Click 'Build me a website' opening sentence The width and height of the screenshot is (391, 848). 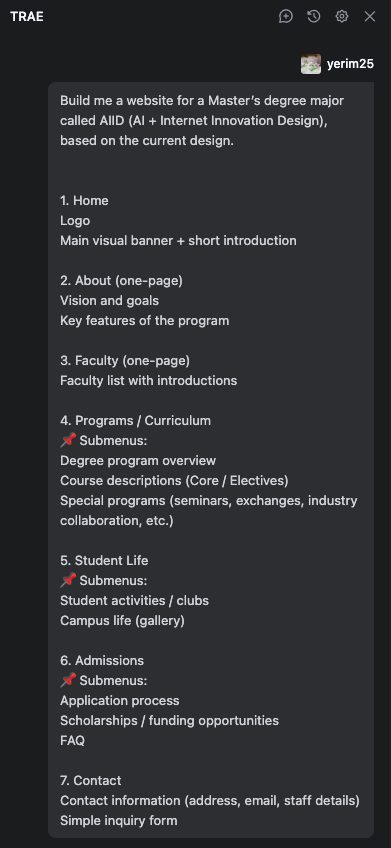(202, 121)
